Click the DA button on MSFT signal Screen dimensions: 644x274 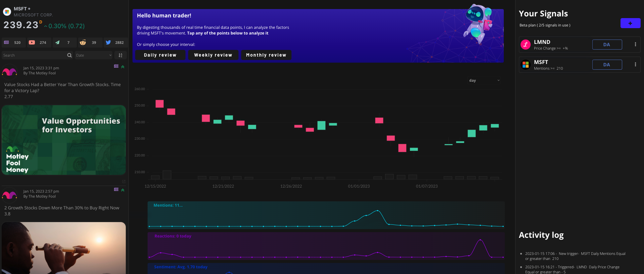607,65
